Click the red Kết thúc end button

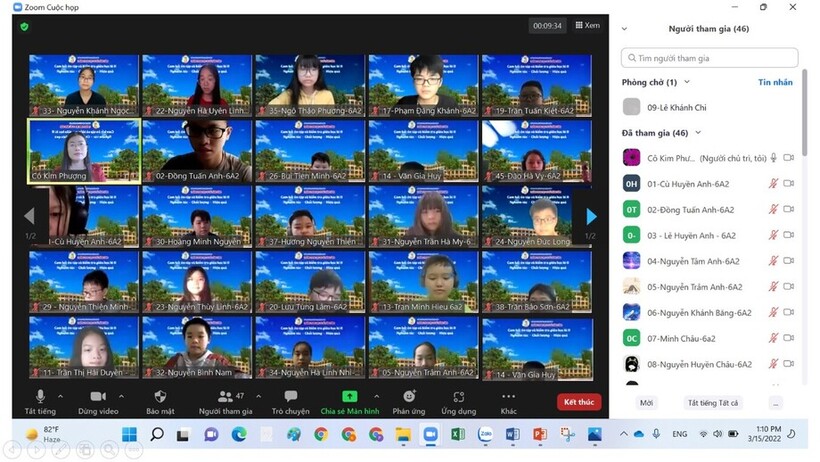tap(579, 402)
